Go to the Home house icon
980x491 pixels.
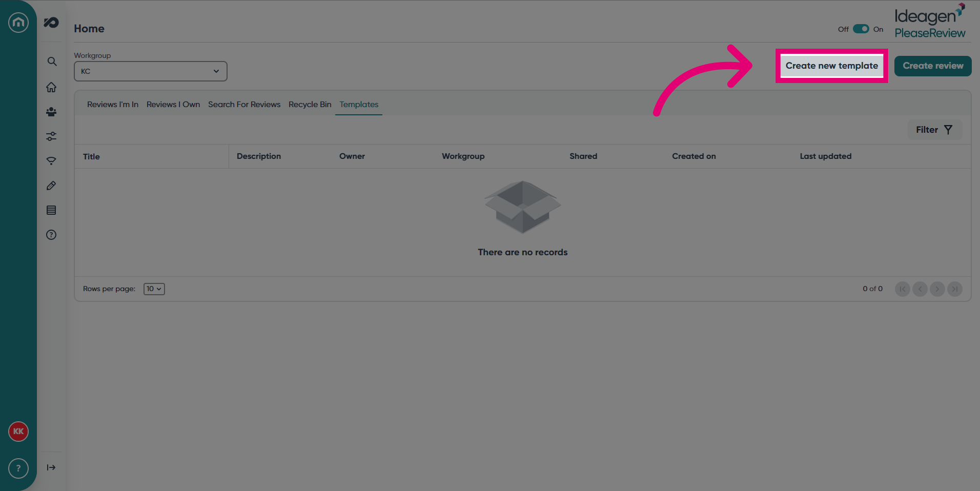coord(51,87)
